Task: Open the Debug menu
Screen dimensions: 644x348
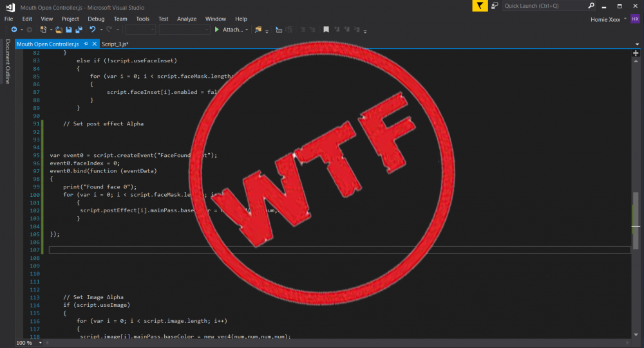Action: [96, 19]
